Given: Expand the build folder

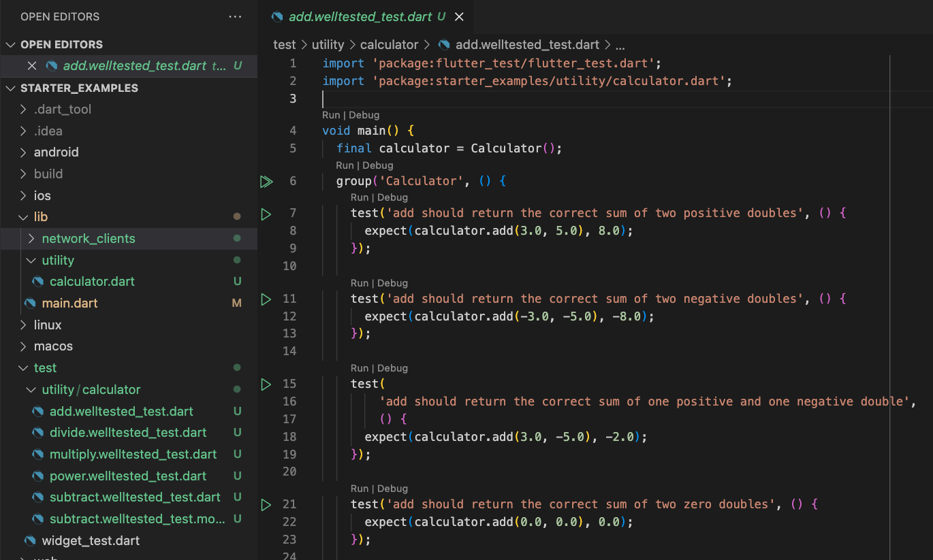Looking at the screenshot, I should (24, 174).
